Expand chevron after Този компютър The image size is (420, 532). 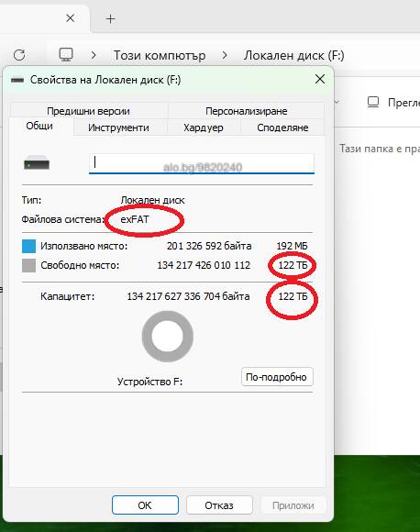(x=225, y=55)
